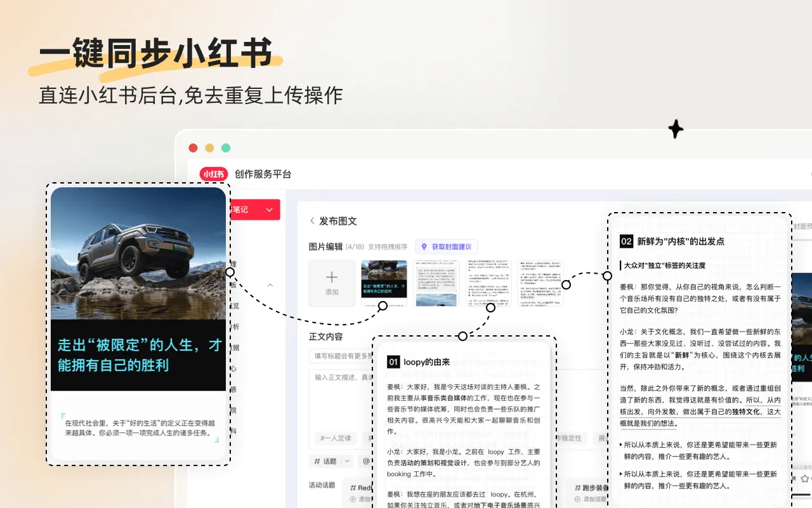812x508 pixels.
Task: Click the yellow traffic light dot
Action: point(209,147)
